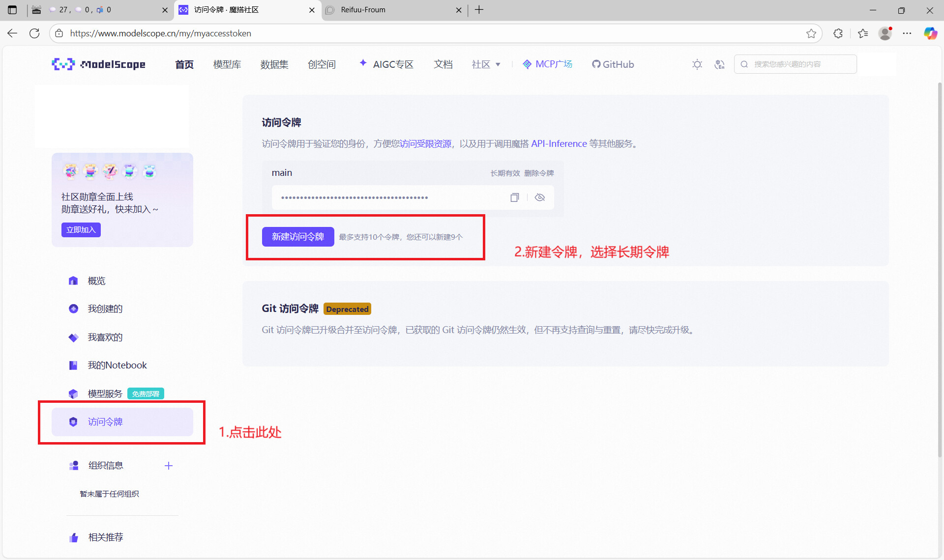Toggle light/dark theme sun icon
The width and height of the screenshot is (944, 560).
click(x=697, y=64)
